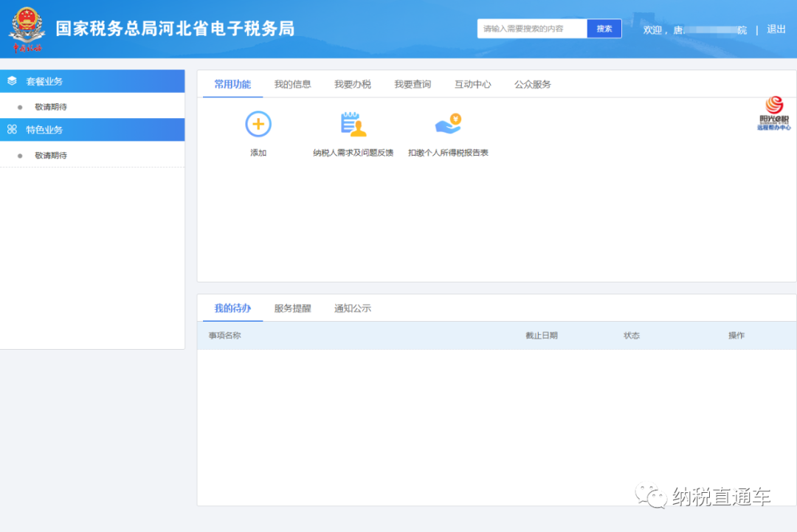Screen dimensions: 797x532
Task: Click the 退出 logout link
Action: click(776, 30)
